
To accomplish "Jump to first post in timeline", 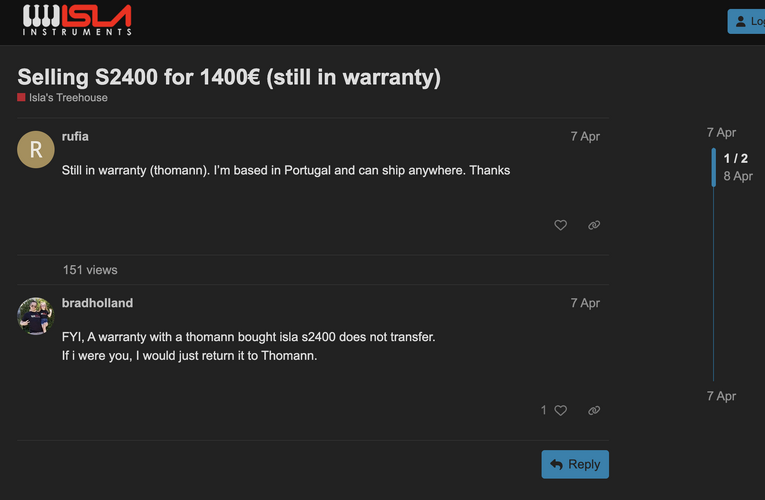I will [721, 132].
